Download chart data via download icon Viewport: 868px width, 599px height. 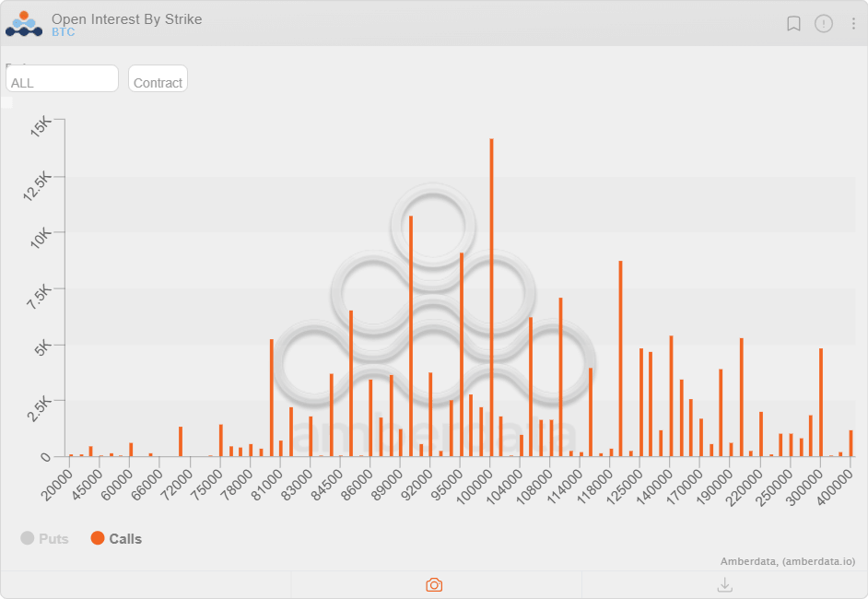724,585
